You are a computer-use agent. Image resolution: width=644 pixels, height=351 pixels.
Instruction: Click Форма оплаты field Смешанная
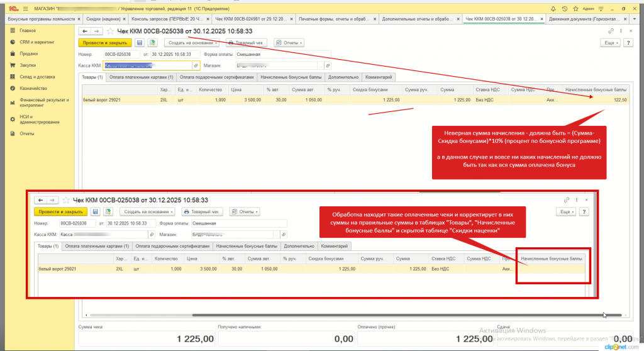click(x=282, y=54)
